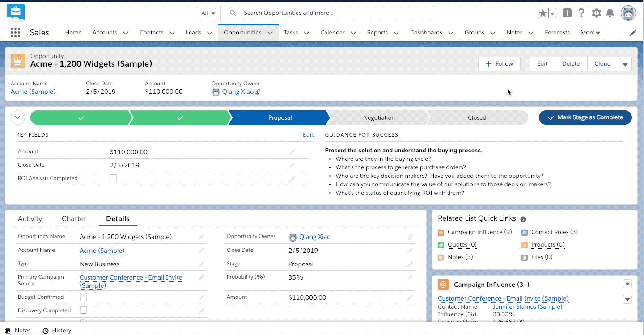Click the Salesforce briefcase logo
This screenshot has width=644, height=335.
[16, 12]
